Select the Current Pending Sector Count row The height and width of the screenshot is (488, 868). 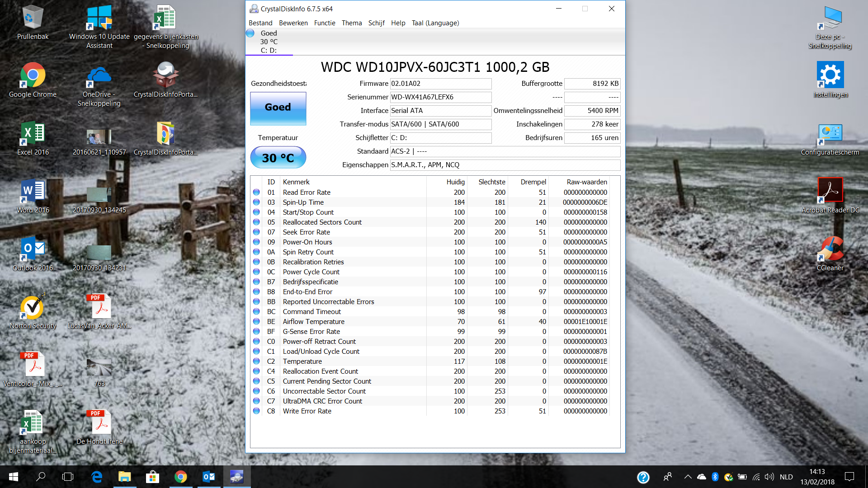[x=429, y=381]
